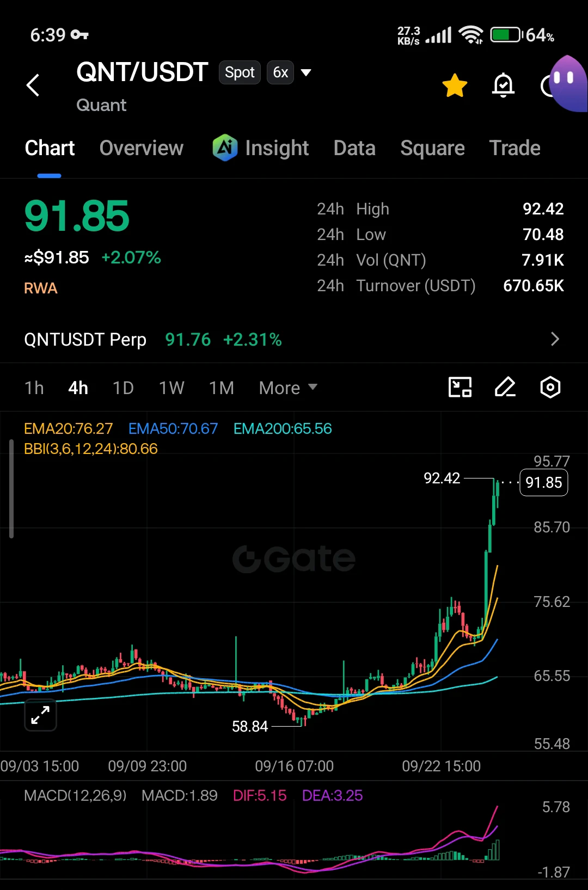
Task: Open the Trade tab
Action: coord(514,148)
